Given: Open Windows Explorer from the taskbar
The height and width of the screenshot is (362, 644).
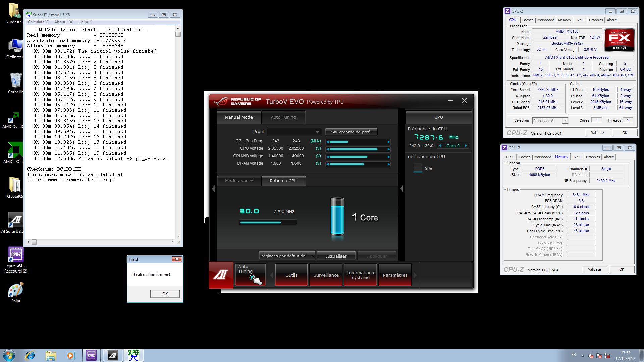Looking at the screenshot, I should coord(51,355).
